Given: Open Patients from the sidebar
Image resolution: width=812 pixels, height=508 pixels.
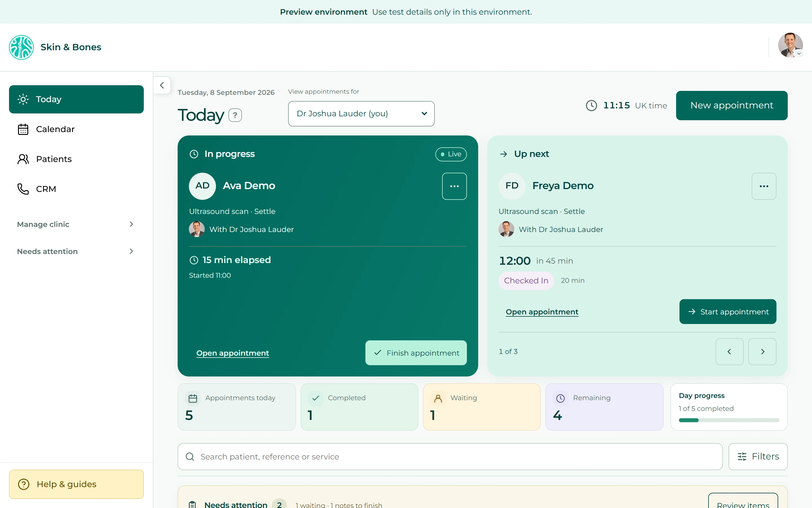Looking at the screenshot, I should (76, 159).
